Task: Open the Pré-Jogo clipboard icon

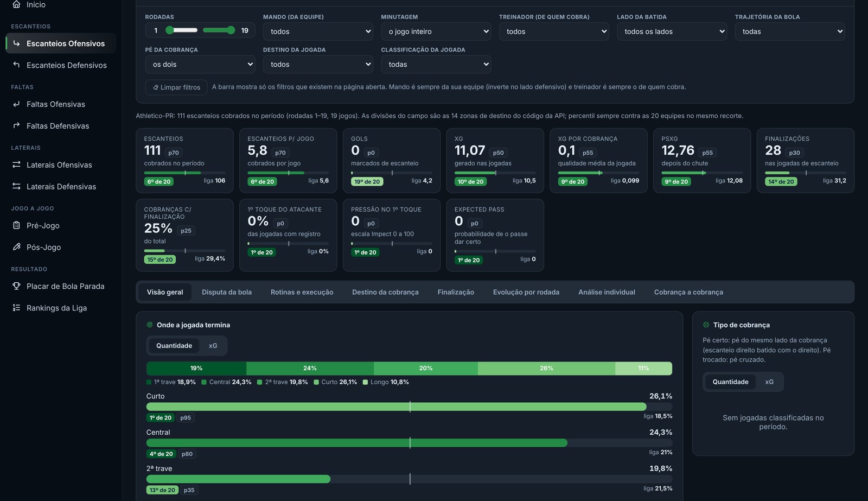Action: point(16,226)
